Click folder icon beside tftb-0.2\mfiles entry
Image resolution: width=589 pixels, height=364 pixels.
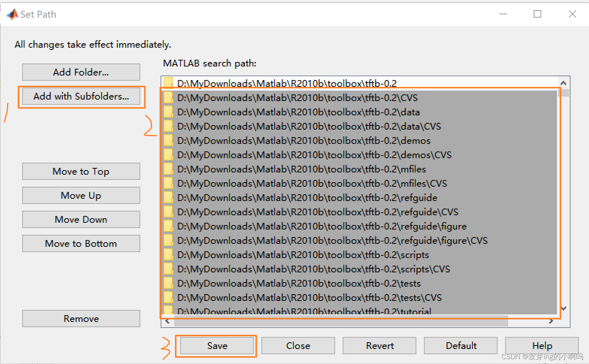click(x=168, y=169)
